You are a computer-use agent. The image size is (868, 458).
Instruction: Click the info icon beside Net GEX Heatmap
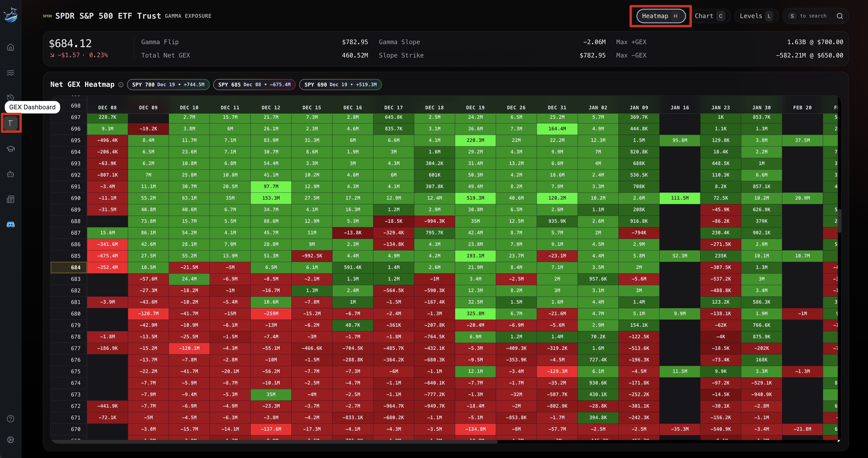[x=121, y=85]
